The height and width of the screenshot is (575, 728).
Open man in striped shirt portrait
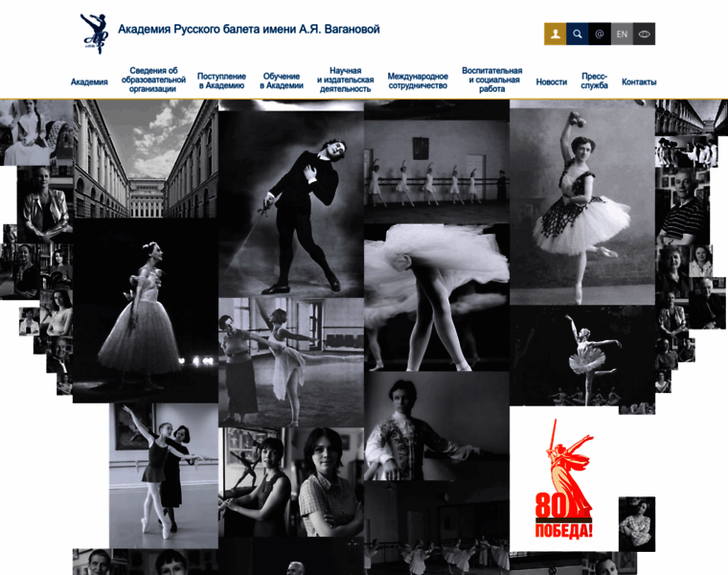[x=682, y=207]
